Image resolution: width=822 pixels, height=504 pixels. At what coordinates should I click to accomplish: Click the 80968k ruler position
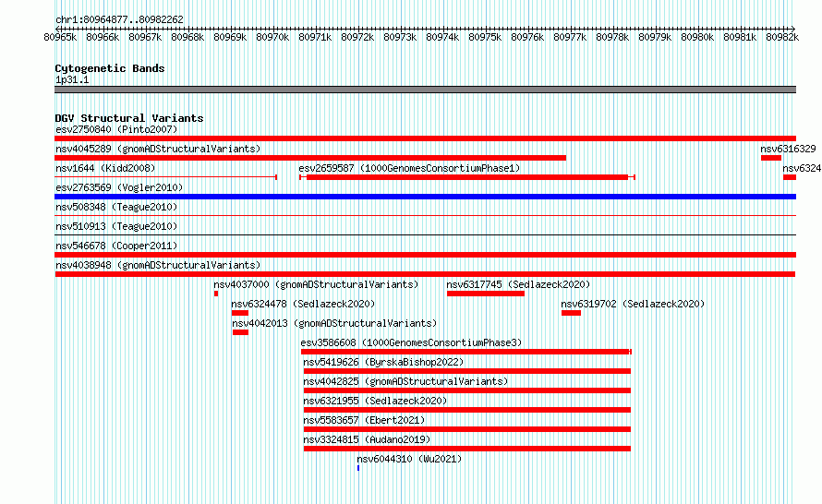pyautogui.click(x=187, y=37)
